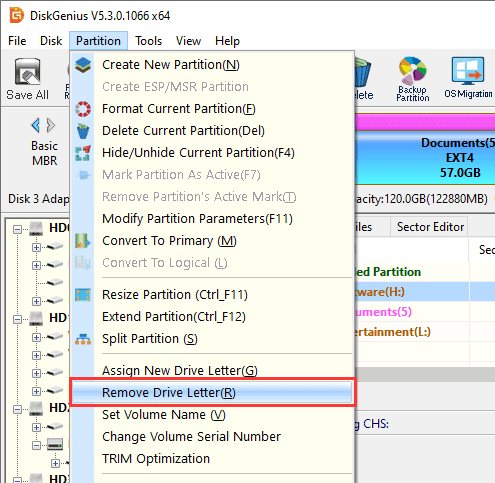
Task: Open the Backup Partition tool
Action: click(413, 79)
